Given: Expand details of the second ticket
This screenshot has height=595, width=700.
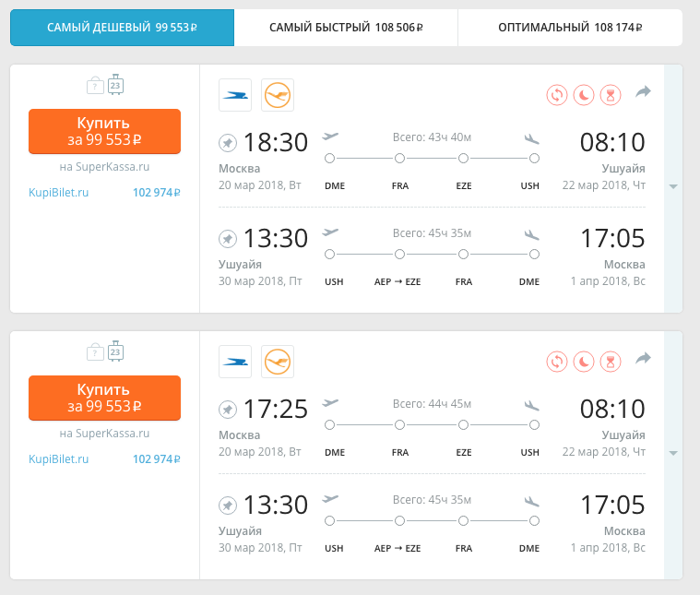Looking at the screenshot, I should pos(673,453).
